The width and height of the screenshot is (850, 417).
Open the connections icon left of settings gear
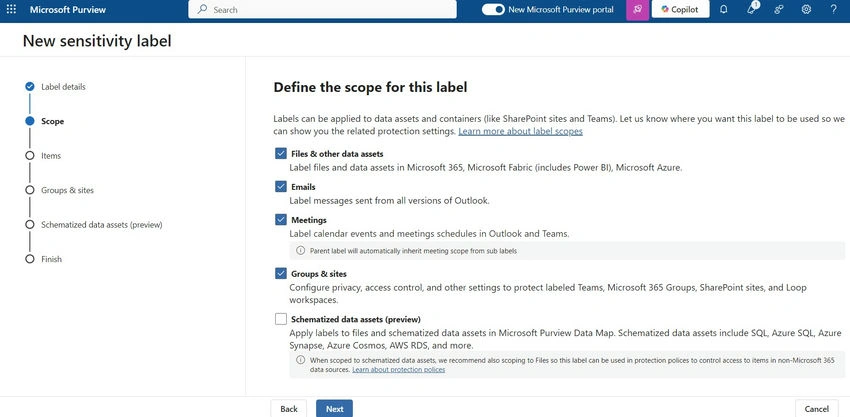pyautogui.click(x=779, y=9)
